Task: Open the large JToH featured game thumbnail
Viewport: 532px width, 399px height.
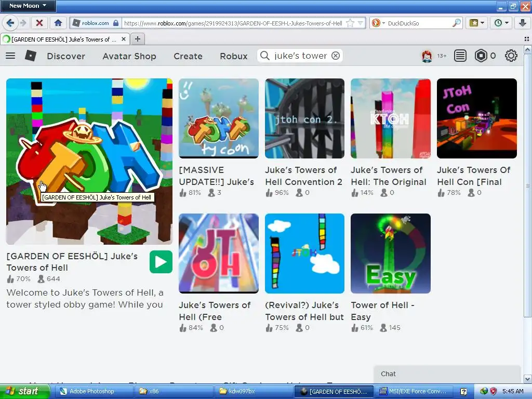Action: [x=89, y=162]
